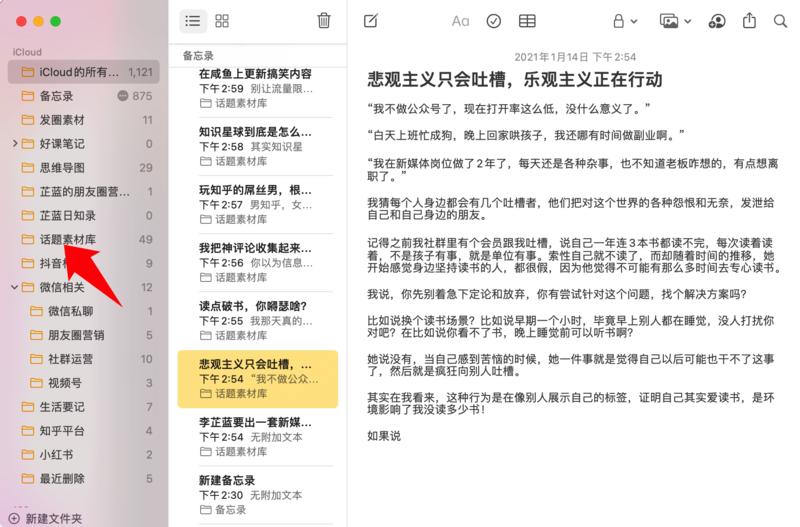The height and width of the screenshot is (527, 800).
Task: Select the 好课笔记 folder
Action: tap(84, 144)
